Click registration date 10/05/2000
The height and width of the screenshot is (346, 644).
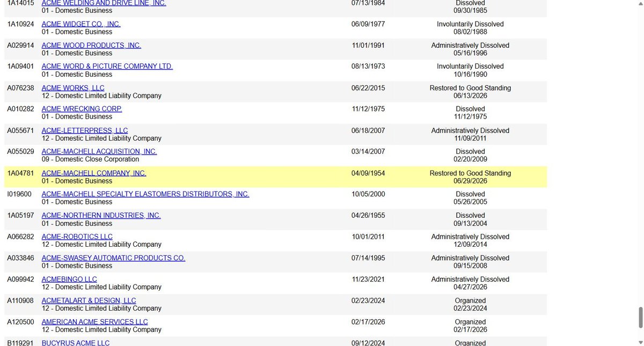tap(368, 194)
